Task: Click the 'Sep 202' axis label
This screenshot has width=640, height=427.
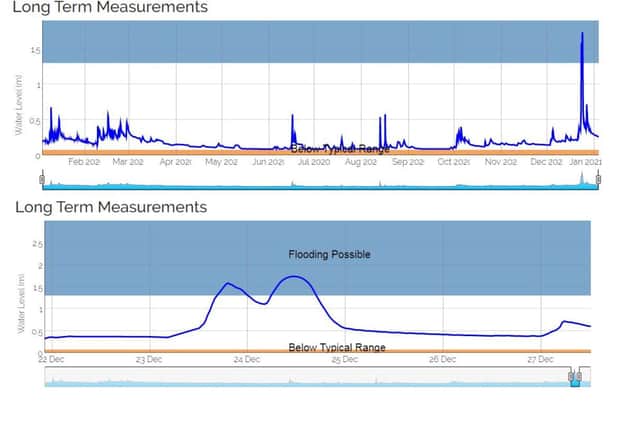Action: pos(408,162)
